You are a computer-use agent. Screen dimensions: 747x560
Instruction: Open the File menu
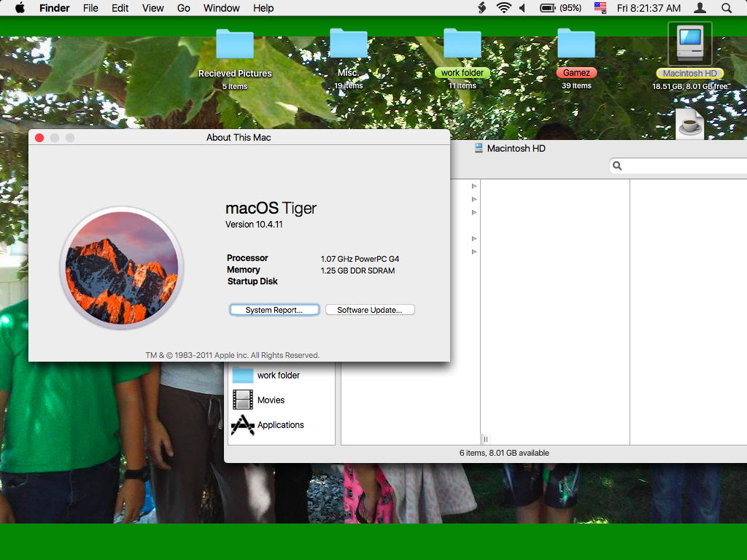90,8
